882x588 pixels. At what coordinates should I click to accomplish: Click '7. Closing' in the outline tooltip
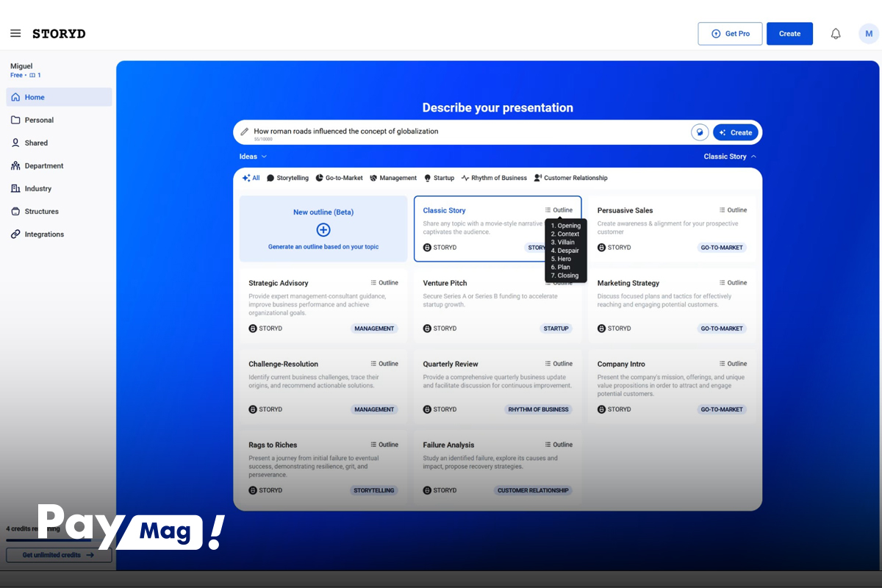564,276
